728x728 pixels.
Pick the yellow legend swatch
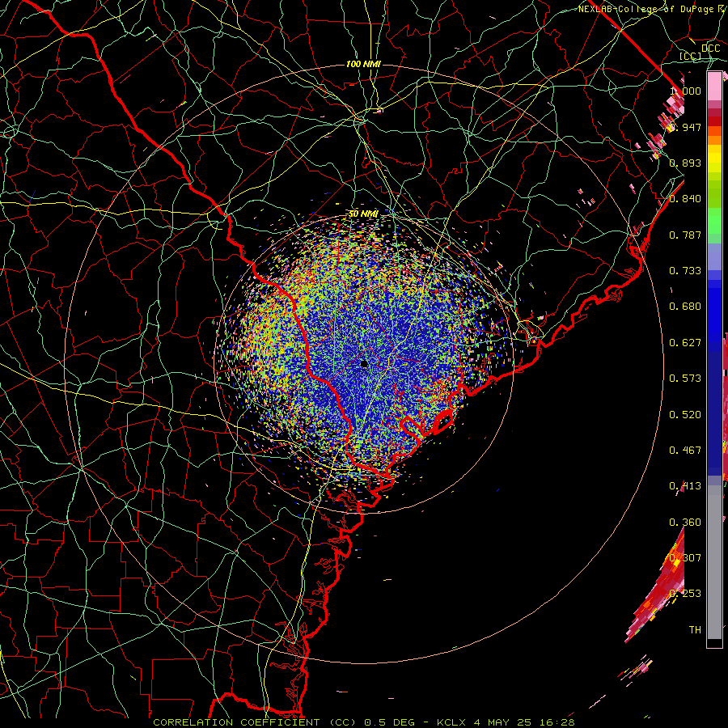[x=714, y=159]
